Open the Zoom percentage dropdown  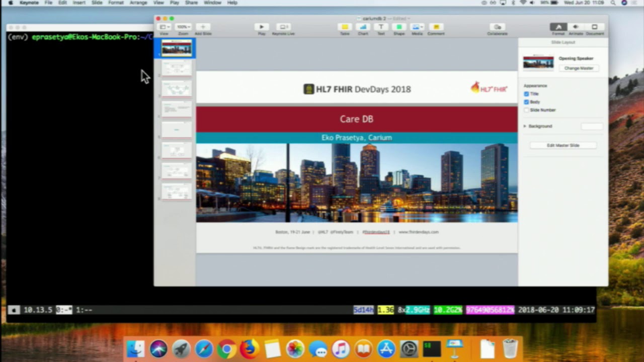pyautogui.click(x=183, y=27)
